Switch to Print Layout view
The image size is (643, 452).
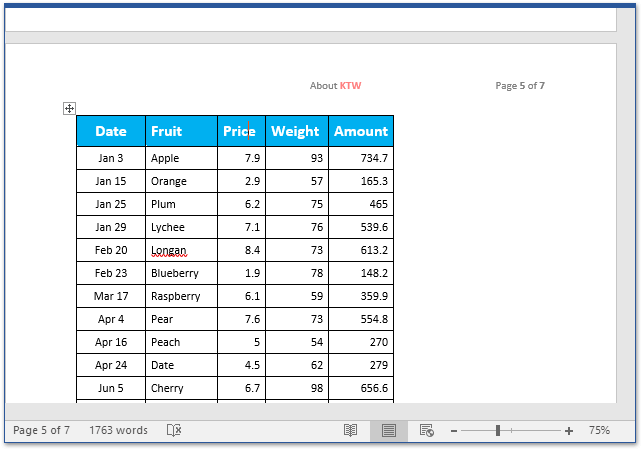click(x=389, y=430)
